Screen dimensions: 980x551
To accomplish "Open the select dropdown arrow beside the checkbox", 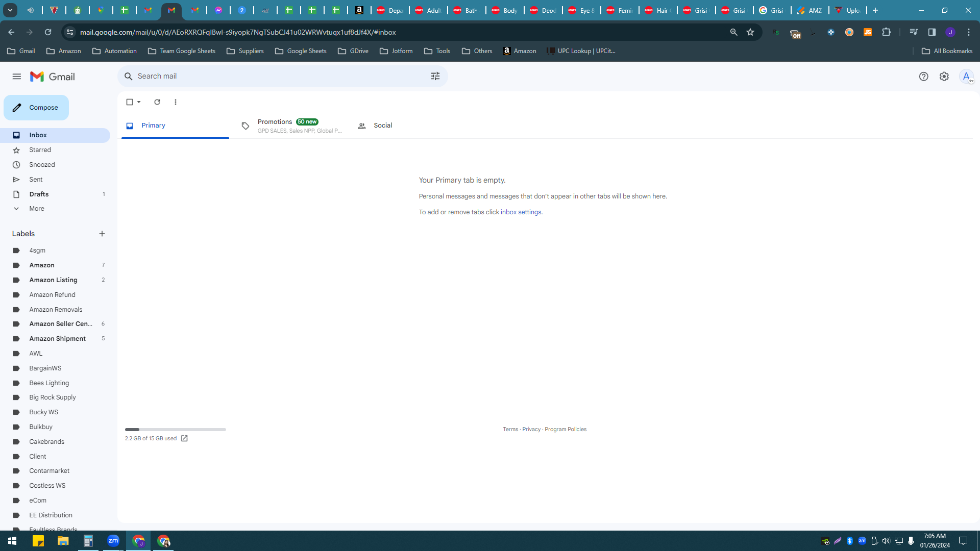I will [139, 102].
